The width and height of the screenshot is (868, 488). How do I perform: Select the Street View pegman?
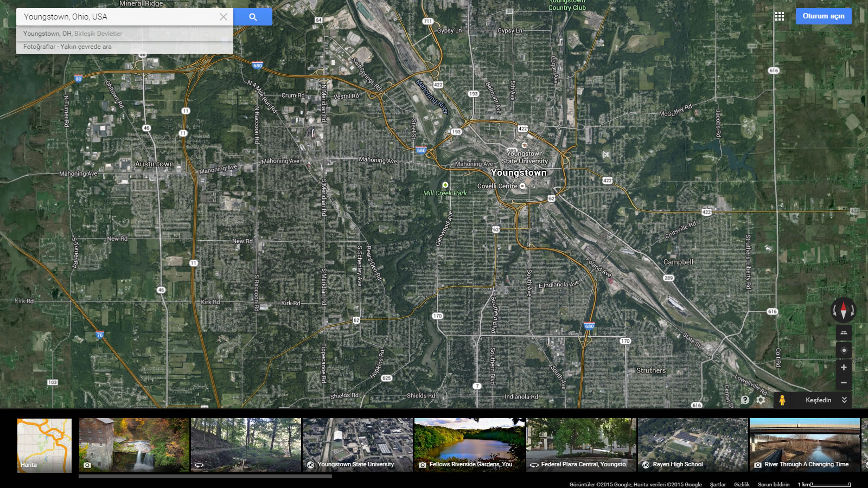782,400
